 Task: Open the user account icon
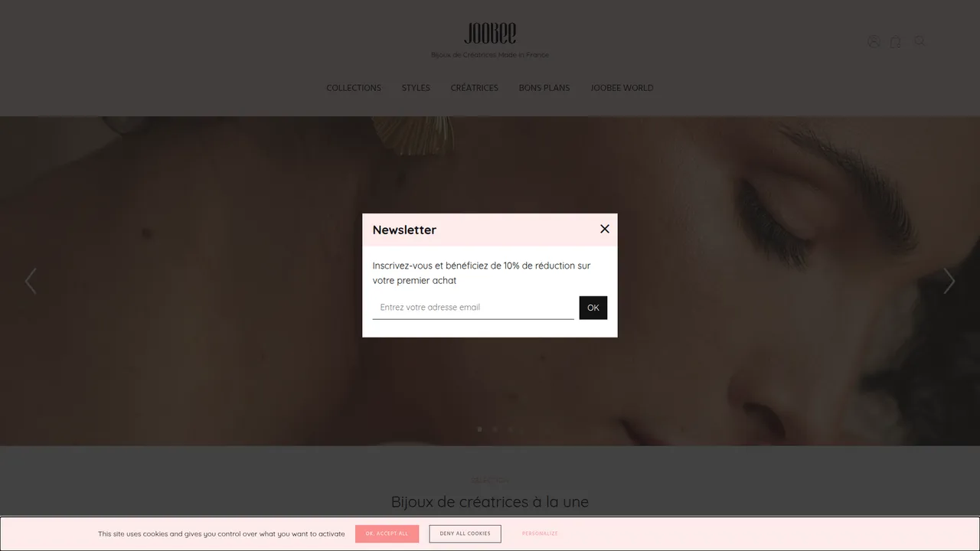[x=874, y=41]
